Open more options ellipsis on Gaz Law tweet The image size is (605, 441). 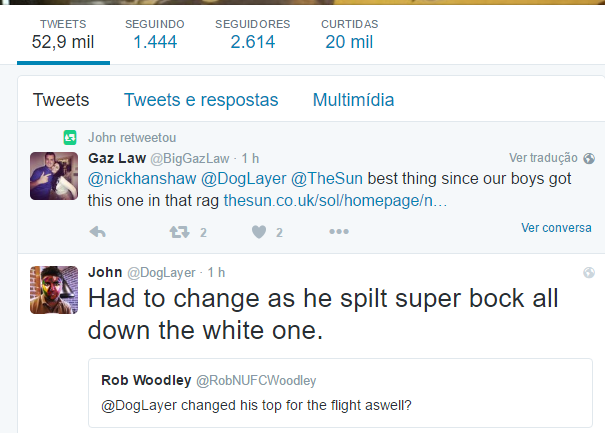point(339,231)
